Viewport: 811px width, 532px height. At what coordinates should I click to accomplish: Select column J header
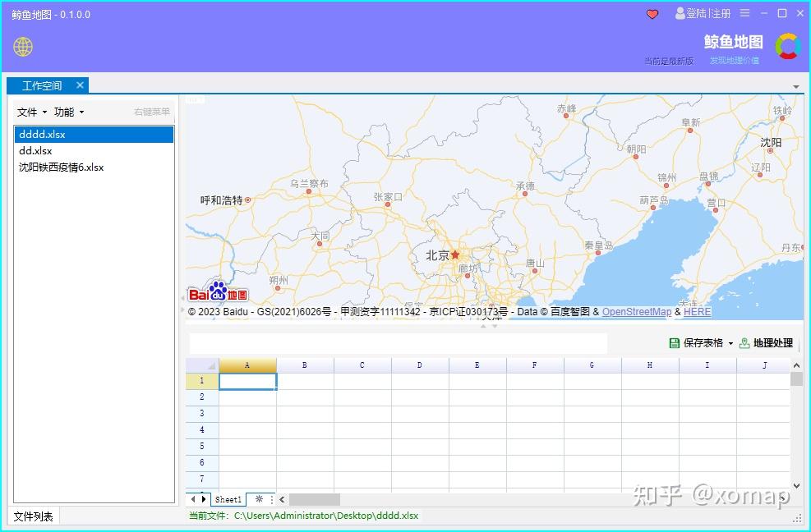coord(763,365)
